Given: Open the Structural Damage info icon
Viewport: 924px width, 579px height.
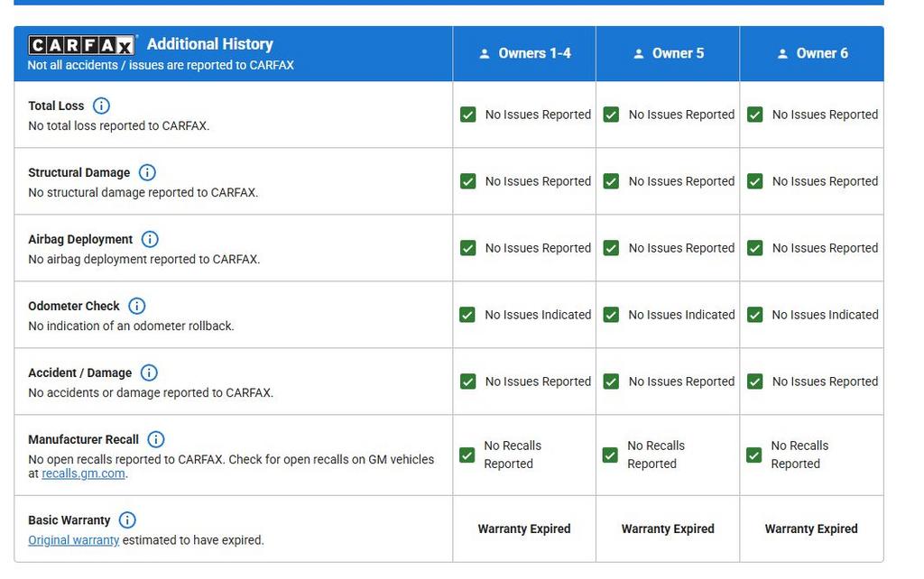Looking at the screenshot, I should [x=147, y=172].
